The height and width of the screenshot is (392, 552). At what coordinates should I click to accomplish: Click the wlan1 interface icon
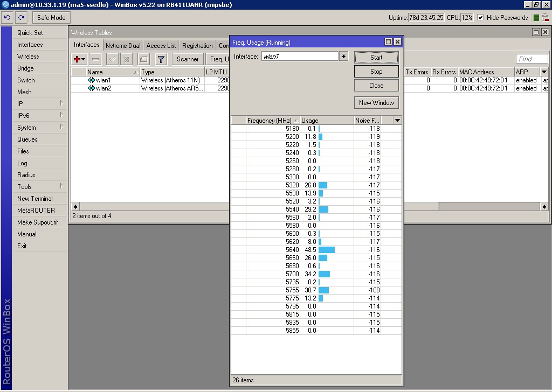click(x=92, y=80)
